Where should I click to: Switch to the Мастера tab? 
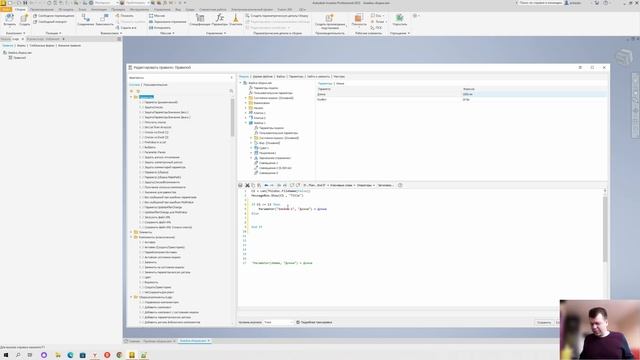point(339,76)
